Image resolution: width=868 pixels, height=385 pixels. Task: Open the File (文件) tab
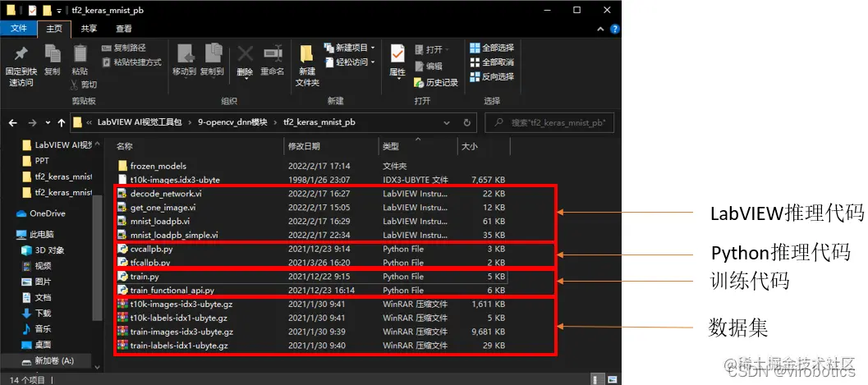point(19,29)
